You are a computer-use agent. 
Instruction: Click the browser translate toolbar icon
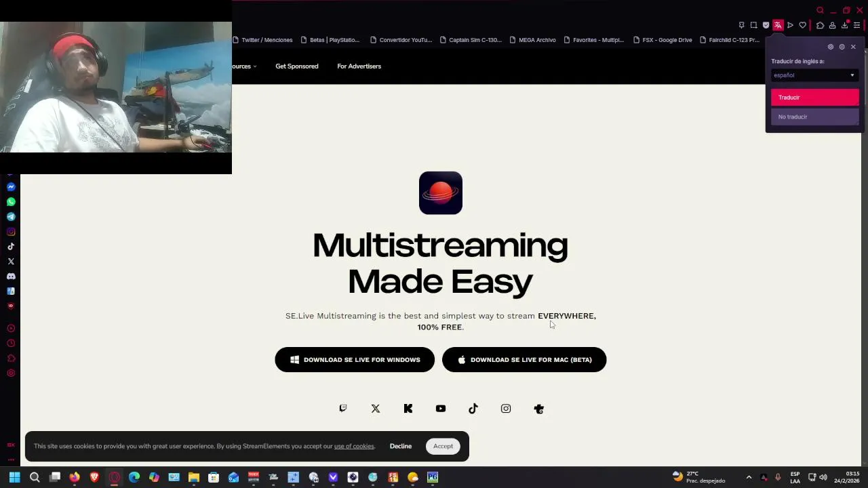tap(778, 25)
